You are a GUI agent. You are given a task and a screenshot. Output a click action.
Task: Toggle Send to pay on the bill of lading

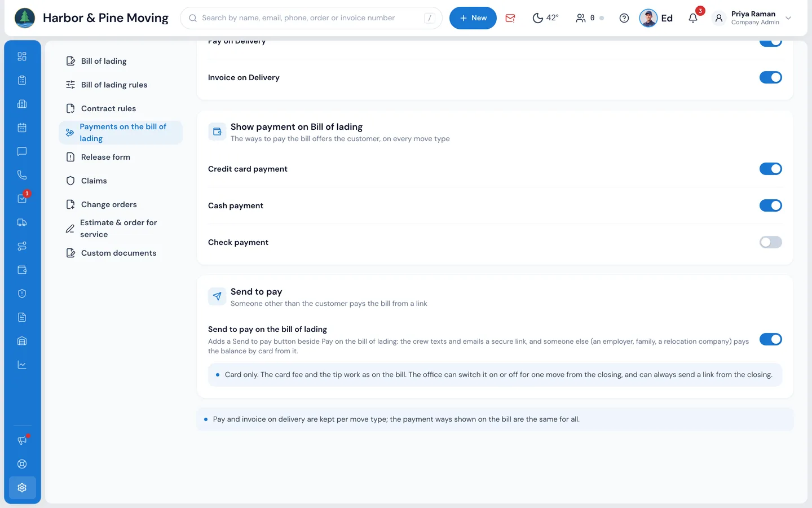click(770, 339)
